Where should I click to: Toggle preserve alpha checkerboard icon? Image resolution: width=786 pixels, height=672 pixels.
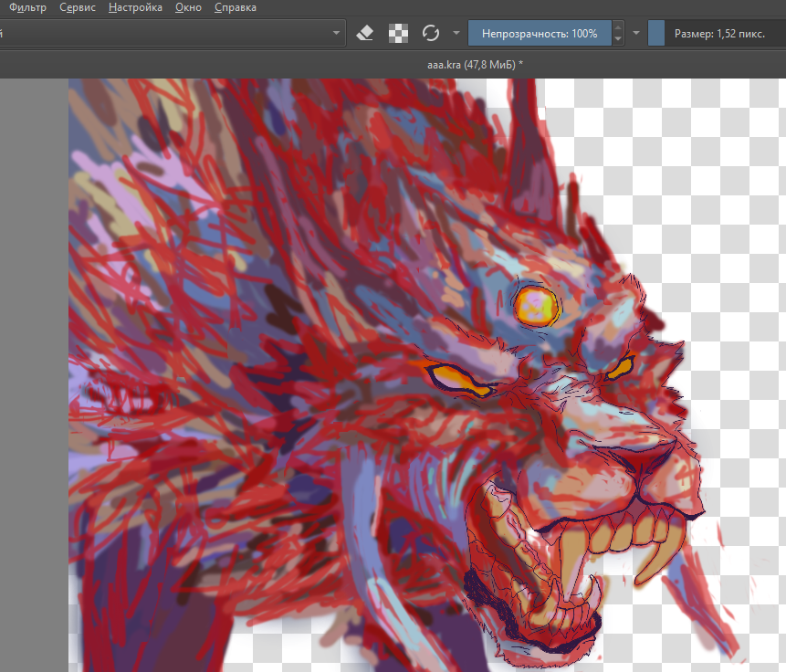[x=398, y=34]
